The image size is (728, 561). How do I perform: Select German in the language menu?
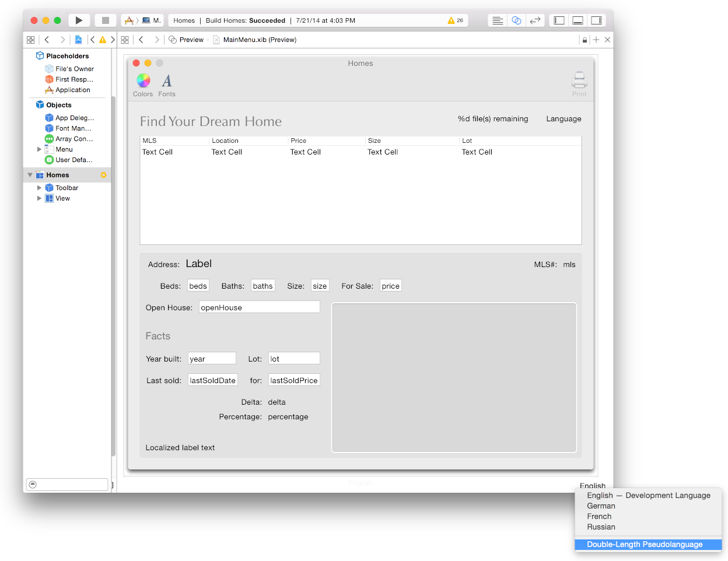coord(601,506)
